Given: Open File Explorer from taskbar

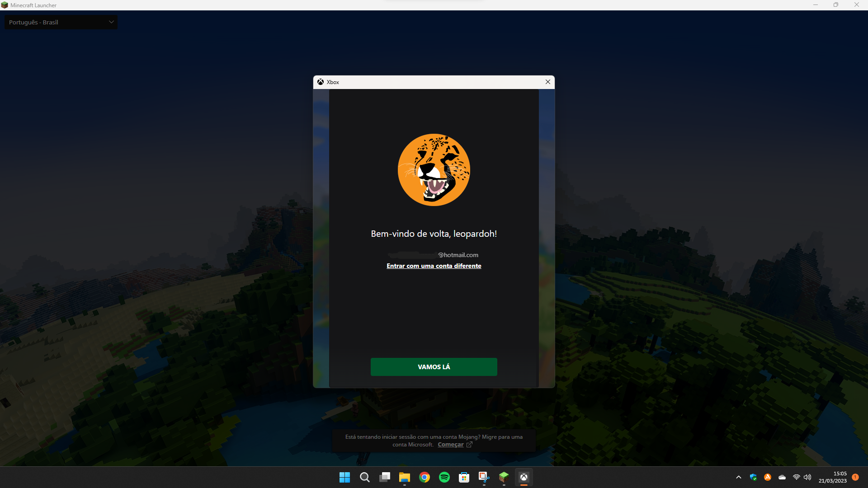Looking at the screenshot, I should [404, 477].
